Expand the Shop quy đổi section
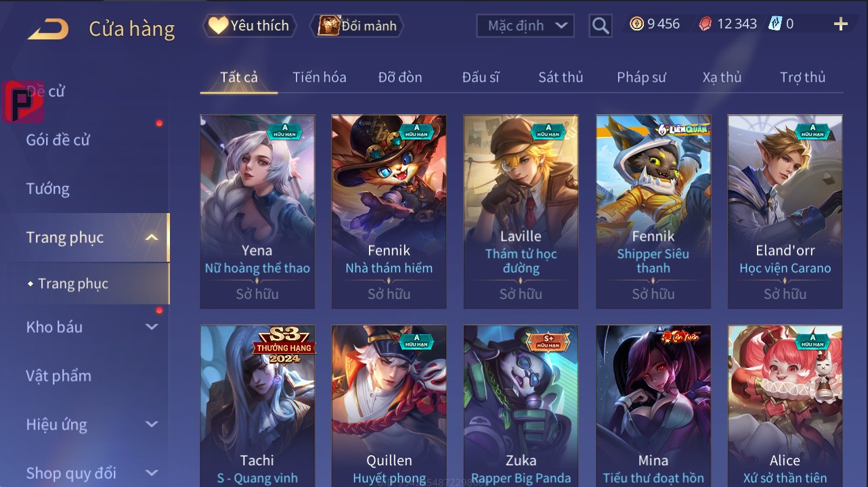Screen dimensions: 868x487 click(152, 473)
